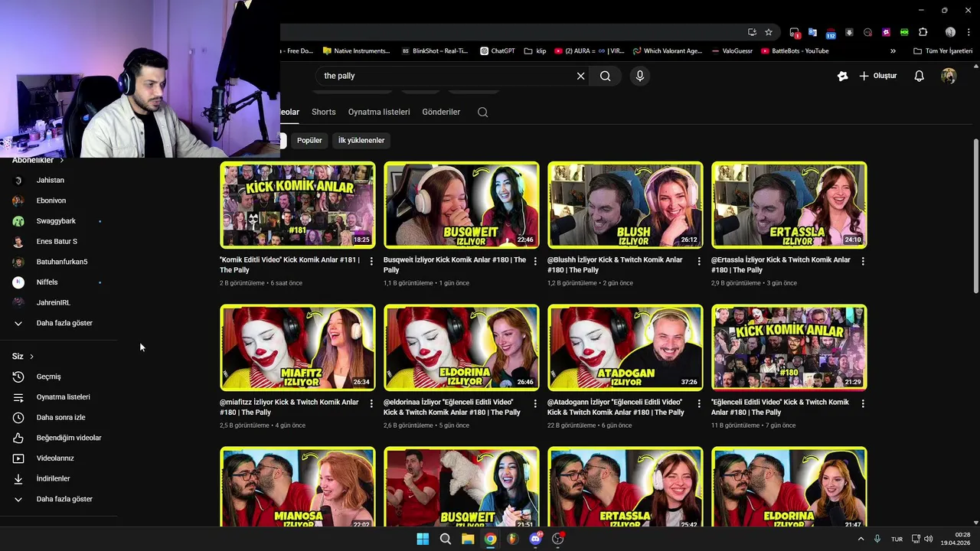The image size is (980, 551).
Task: Open more options for Ertassla #180 video
Action: [x=863, y=261]
